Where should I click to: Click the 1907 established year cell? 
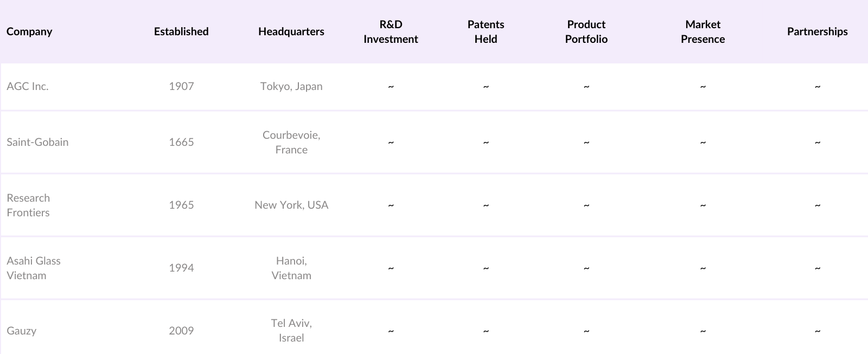(181, 86)
